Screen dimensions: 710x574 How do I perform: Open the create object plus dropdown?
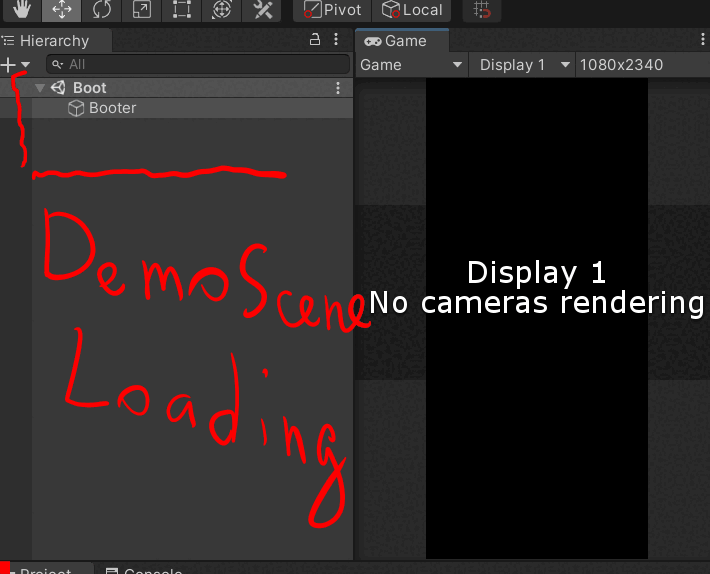pyautogui.click(x=15, y=65)
